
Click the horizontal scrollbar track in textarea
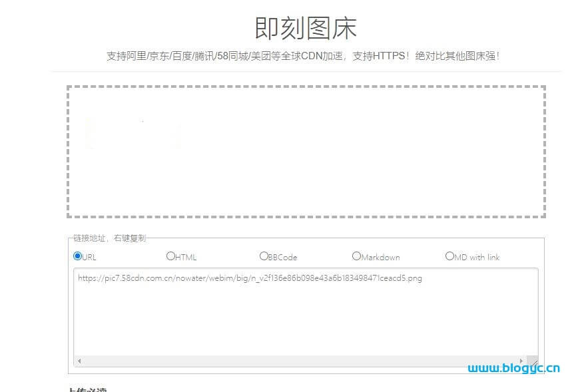300,361
